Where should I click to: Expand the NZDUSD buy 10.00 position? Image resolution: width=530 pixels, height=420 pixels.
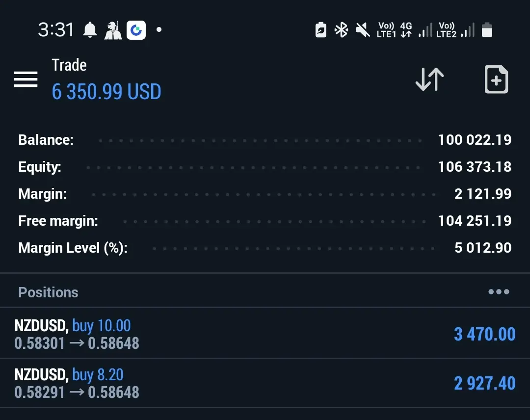(x=265, y=333)
